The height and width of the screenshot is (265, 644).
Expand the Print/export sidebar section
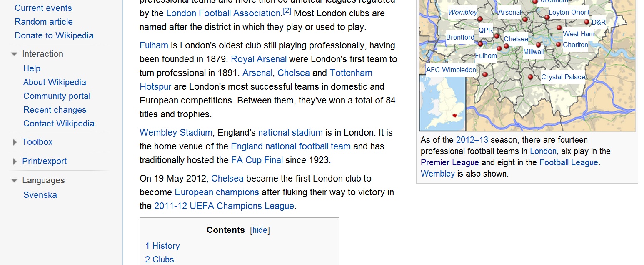click(x=15, y=162)
